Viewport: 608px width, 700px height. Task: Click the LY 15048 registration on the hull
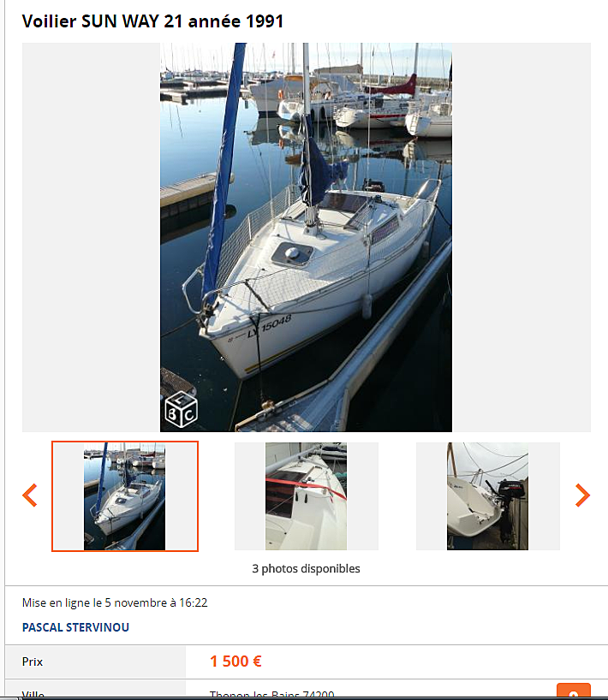point(270,326)
